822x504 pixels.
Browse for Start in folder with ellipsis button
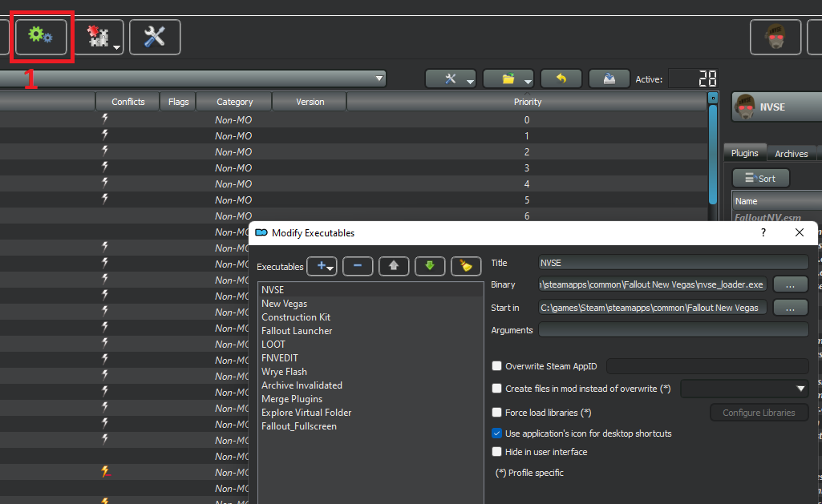coord(790,308)
